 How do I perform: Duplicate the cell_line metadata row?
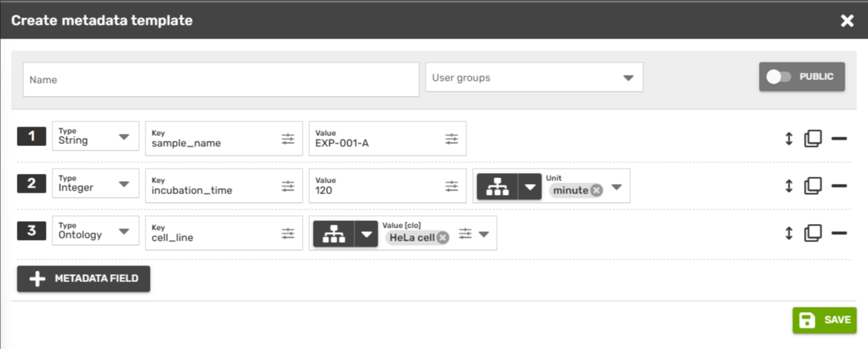(813, 233)
